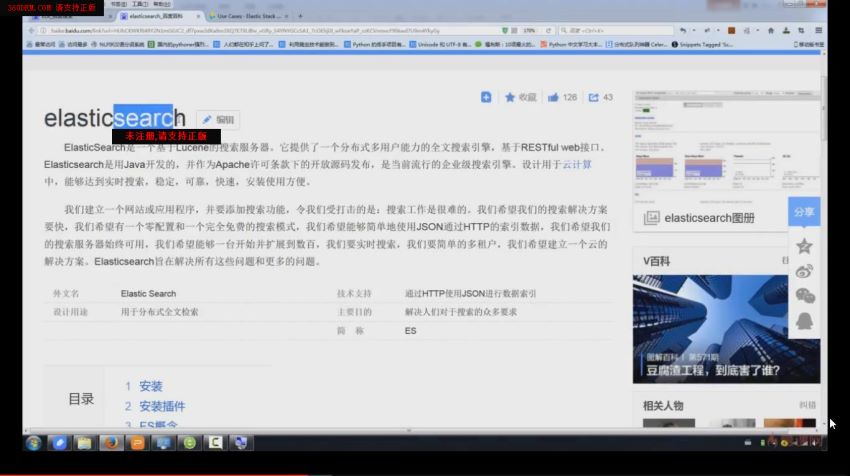
Task: Open the green C recorder taskbar icon
Action: [x=215, y=443]
